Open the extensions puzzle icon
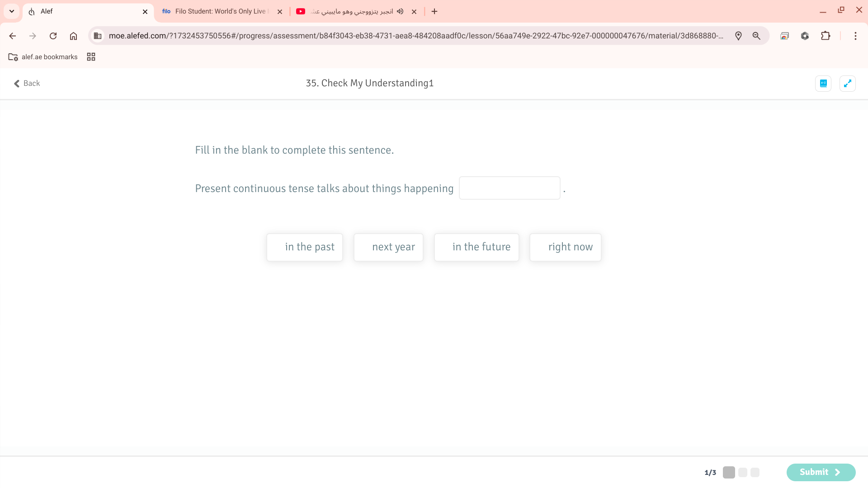This screenshot has height=488, width=868. (826, 36)
